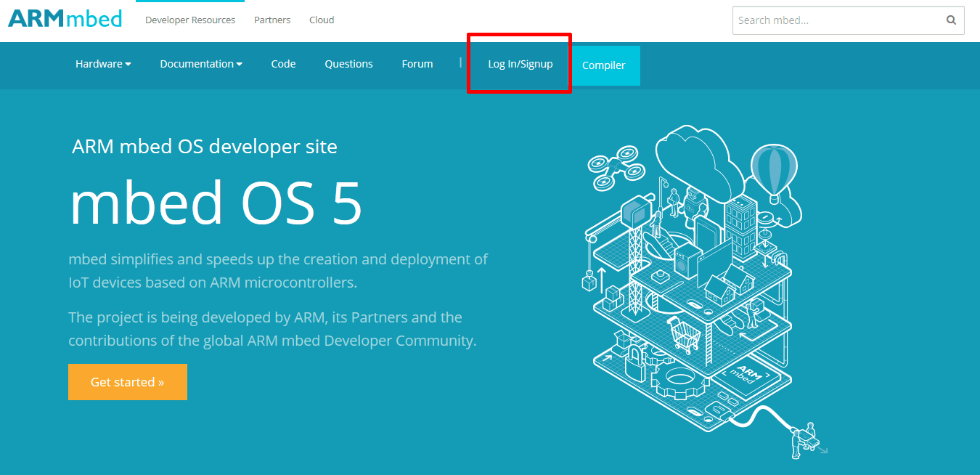Click the isometric IoT illustration
980x475 pixels.
click(x=706, y=291)
